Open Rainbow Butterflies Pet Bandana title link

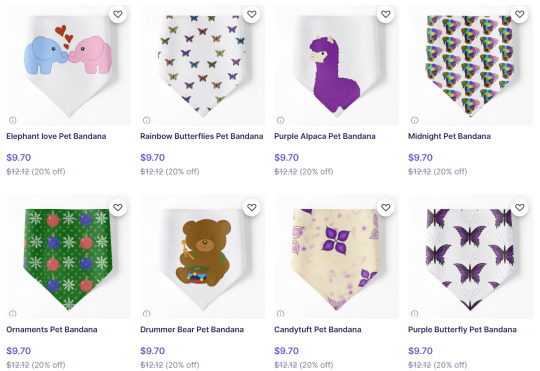(201, 136)
